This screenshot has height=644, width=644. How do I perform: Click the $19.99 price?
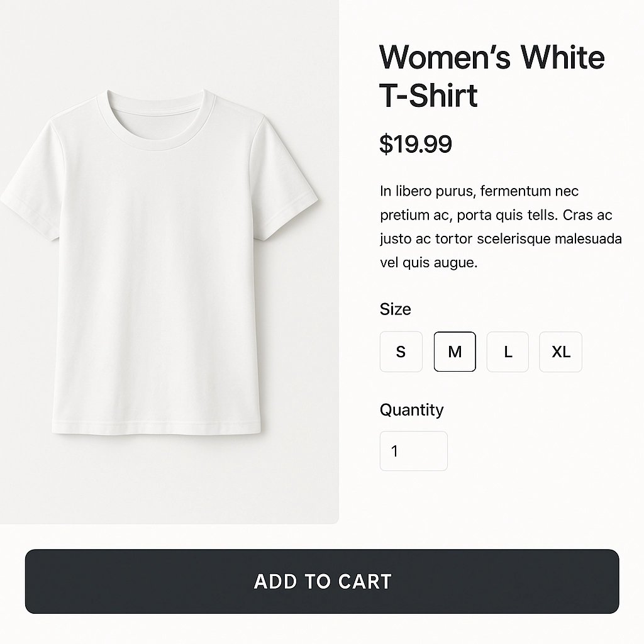[416, 144]
